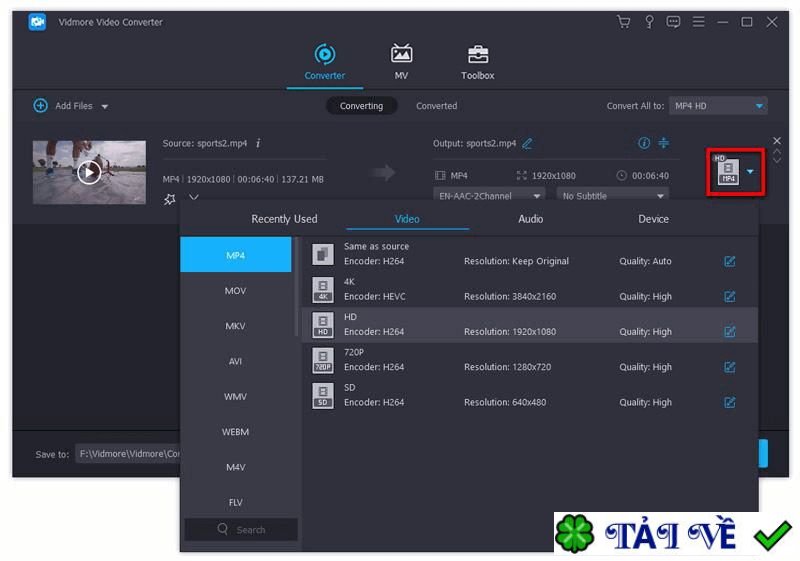Select the Device format tab

coord(653,219)
